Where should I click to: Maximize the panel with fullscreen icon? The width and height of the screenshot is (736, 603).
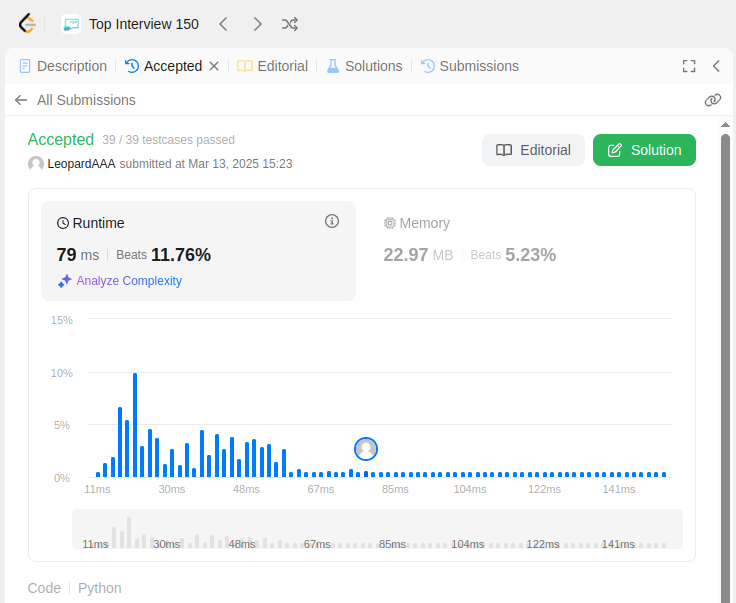pos(689,66)
